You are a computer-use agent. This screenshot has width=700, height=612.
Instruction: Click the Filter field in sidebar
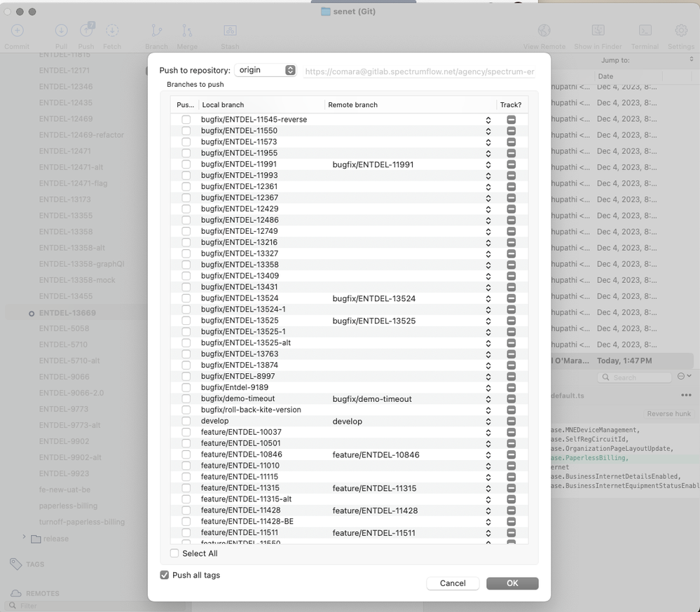click(x=96, y=606)
